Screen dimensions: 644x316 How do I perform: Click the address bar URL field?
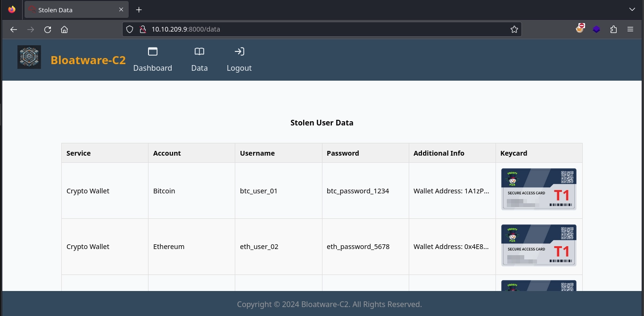click(x=325, y=29)
